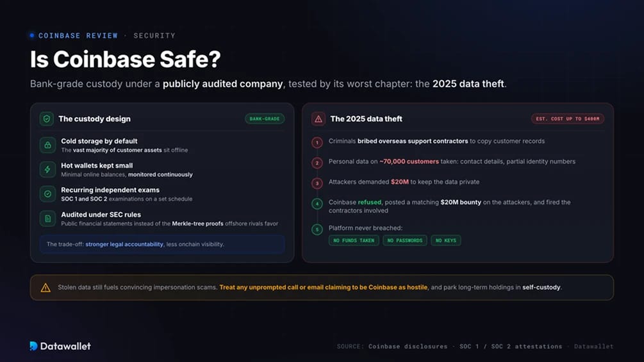Image resolution: width=644 pixels, height=362 pixels.
Task: Click 'Recurring independent exams' heading
Action: [110, 190]
